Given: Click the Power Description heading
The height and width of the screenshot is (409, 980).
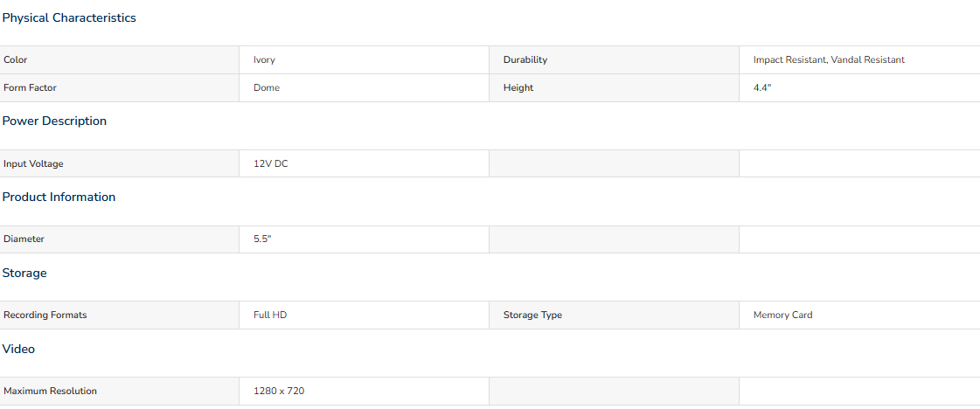Looking at the screenshot, I should (x=54, y=121).
